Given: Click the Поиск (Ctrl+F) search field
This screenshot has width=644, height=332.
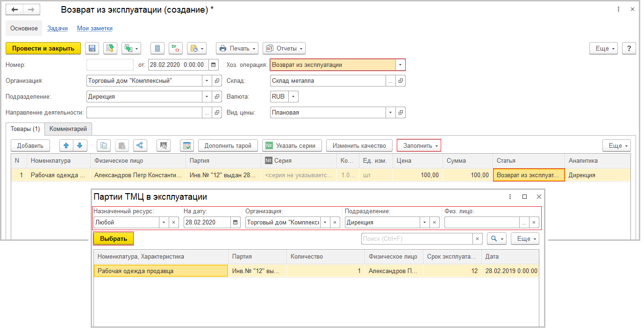Looking at the screenshot, I should (x=417, y=238).
